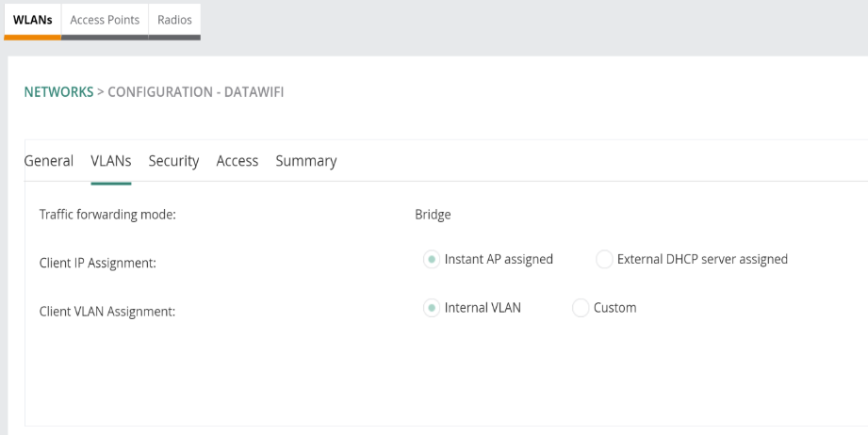Select Instant AP assigned radio button
This screenshot has width=868, height=435.
[432, 259]
